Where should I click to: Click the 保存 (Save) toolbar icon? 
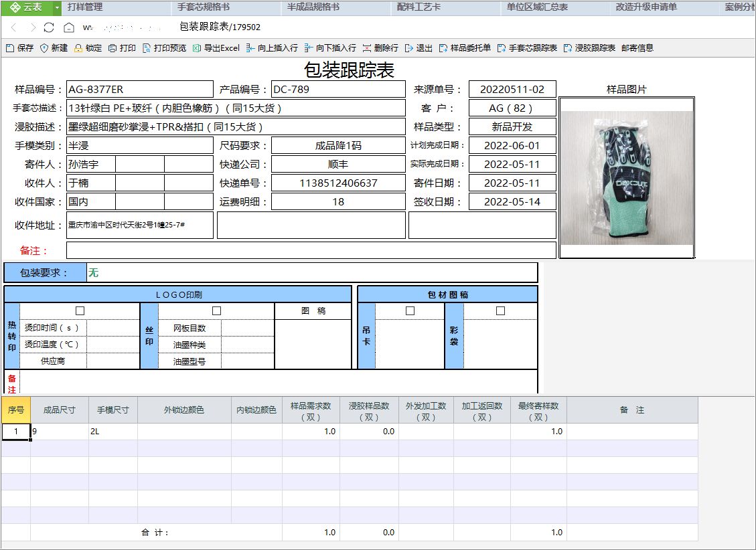click(x=10, y=48)
